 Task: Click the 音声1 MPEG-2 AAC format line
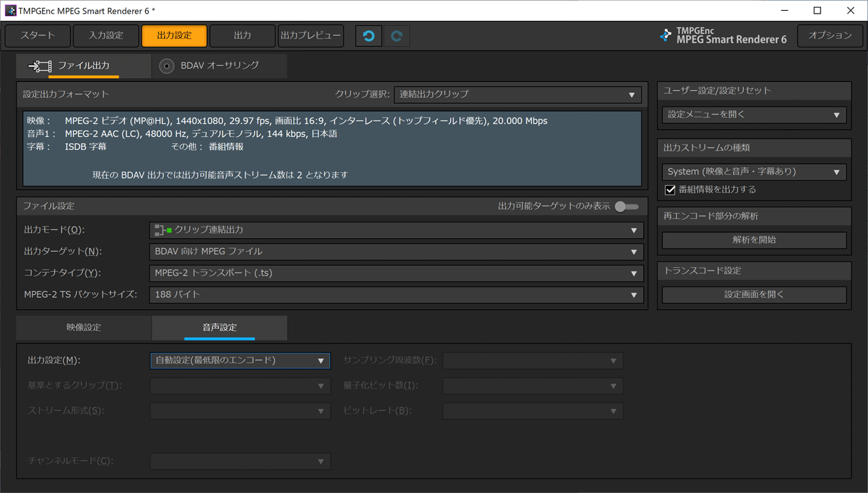[x=182, y=134]
